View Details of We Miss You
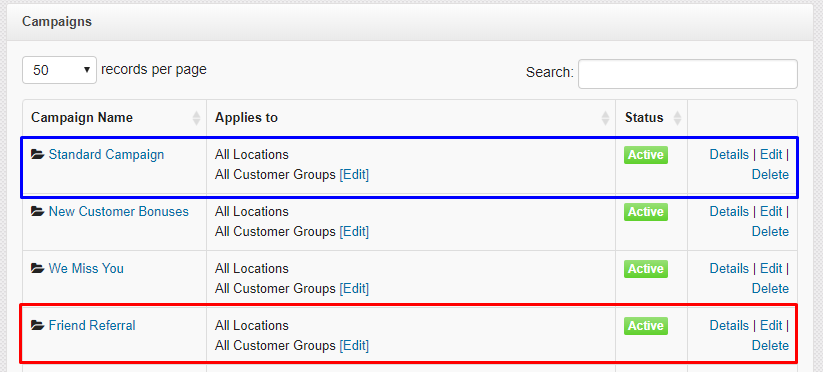 (729, 269)
